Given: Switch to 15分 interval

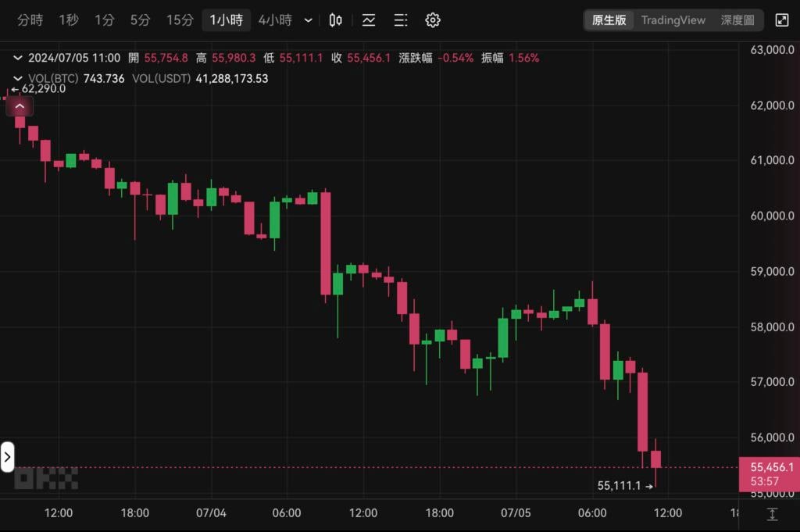Looking at the screenshot, I should [180, 20].
